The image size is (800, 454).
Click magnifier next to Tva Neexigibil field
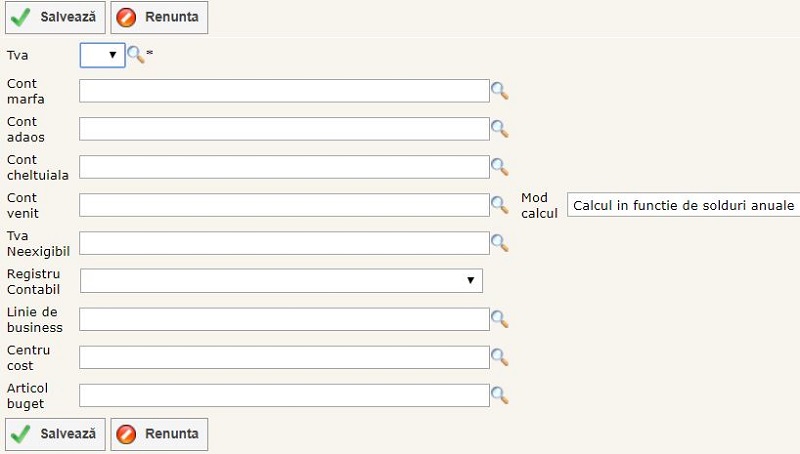499,243
